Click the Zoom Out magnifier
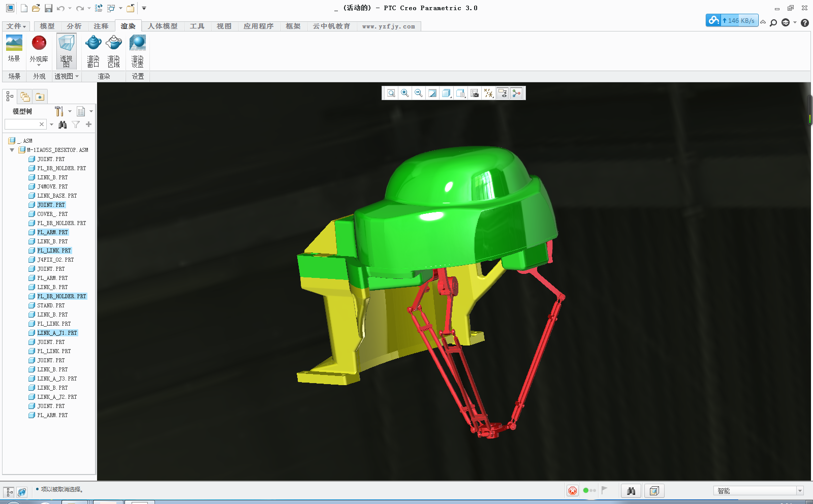 [x=419, y=93]
